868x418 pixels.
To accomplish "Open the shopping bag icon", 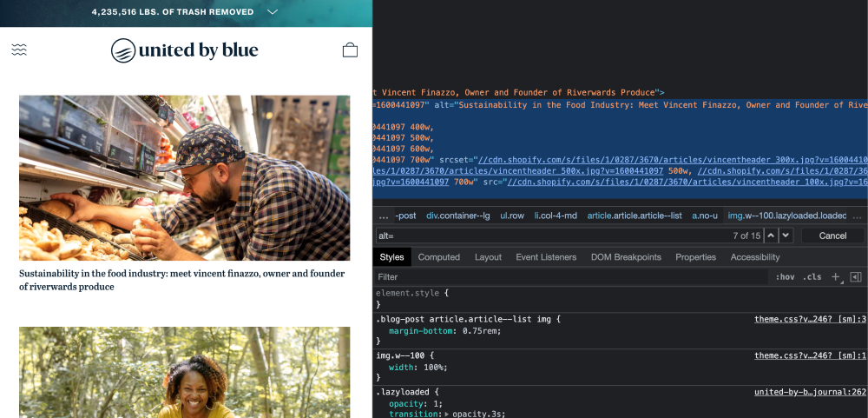I will [350, 50].
